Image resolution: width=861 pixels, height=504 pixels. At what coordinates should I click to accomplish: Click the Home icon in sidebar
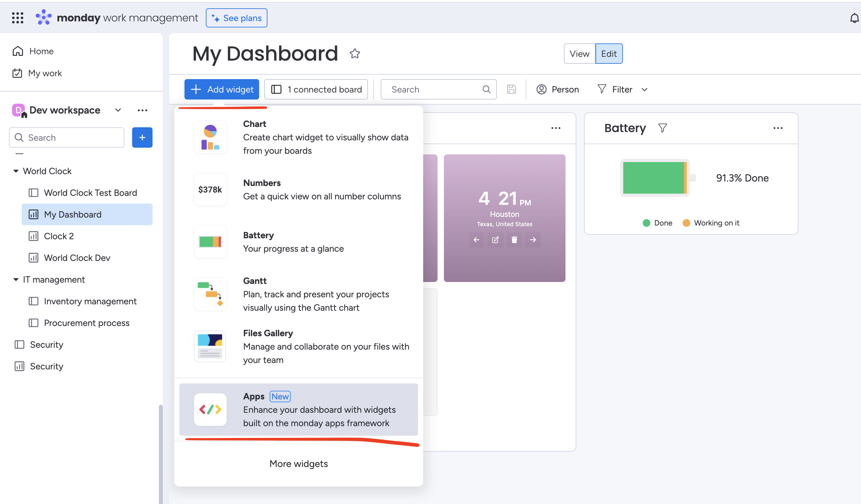coord(18,51)
